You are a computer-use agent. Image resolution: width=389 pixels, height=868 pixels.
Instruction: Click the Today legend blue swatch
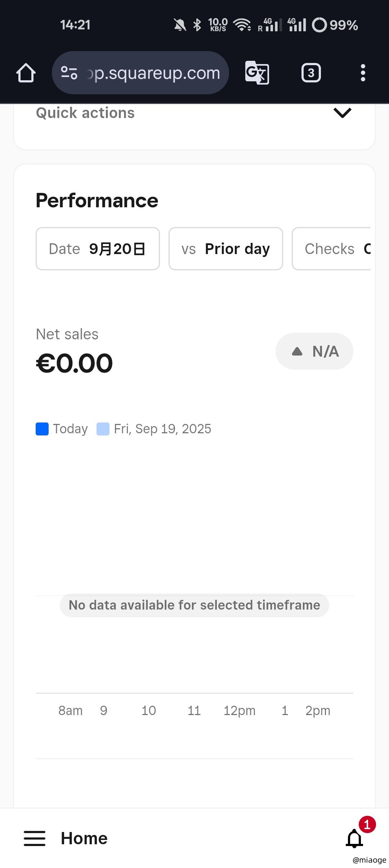pyautogui.click(x=42, y=429)
